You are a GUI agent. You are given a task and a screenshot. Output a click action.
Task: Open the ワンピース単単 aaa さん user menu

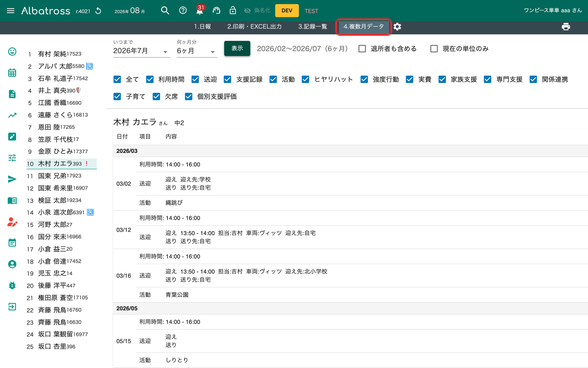point(553,10)
